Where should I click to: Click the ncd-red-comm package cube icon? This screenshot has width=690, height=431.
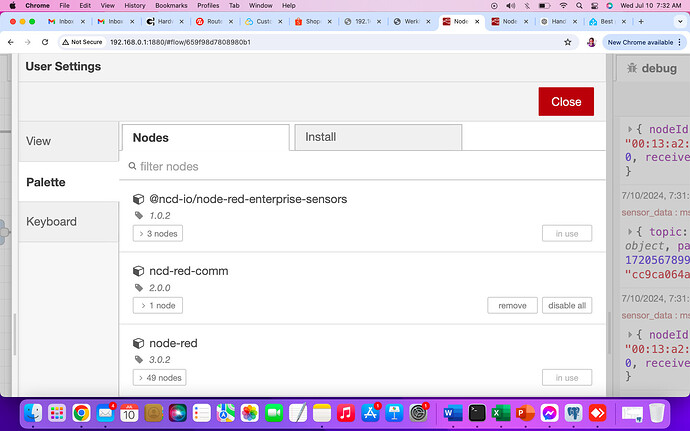click(139, 271)
